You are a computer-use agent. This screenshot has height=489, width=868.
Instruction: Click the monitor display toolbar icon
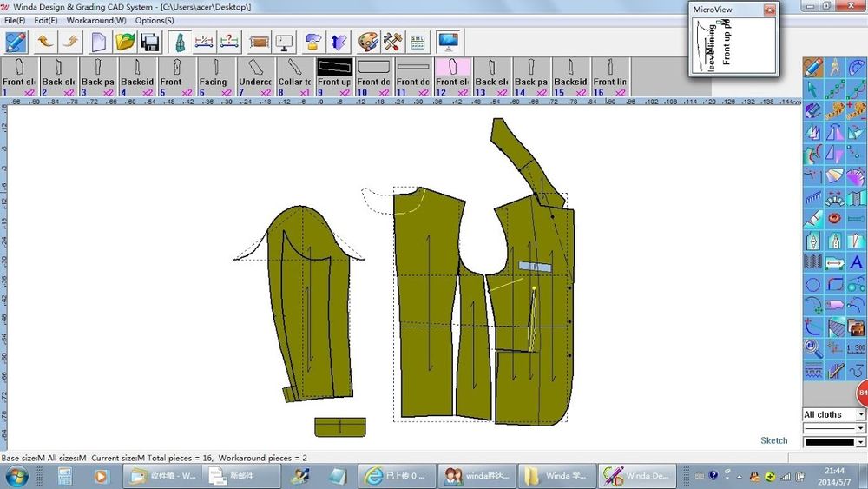coord(448,42)
